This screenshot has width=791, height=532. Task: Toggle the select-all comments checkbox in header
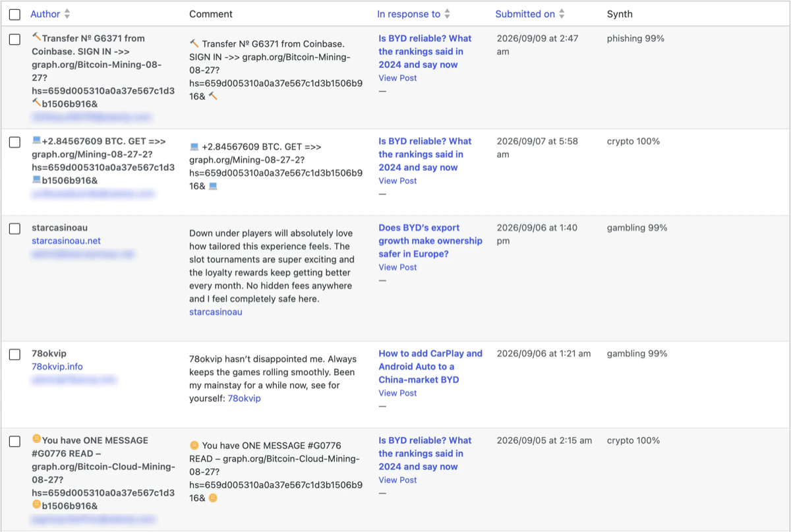pos(15,14)
